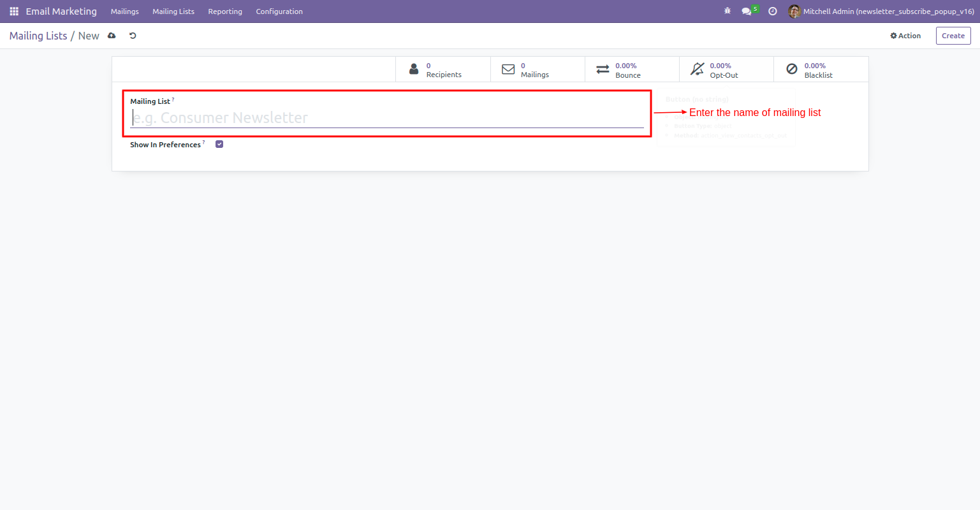Image resolution: width=980 pixels, height=510 pixels.
Task: Open the Configuration menu
Action: [279, 11]
